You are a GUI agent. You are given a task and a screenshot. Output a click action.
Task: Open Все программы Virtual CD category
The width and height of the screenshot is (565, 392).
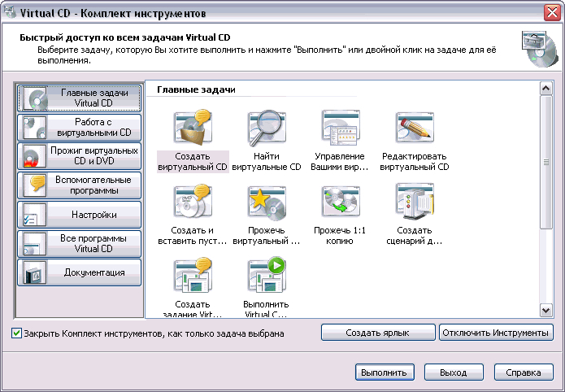pos(80,244)
